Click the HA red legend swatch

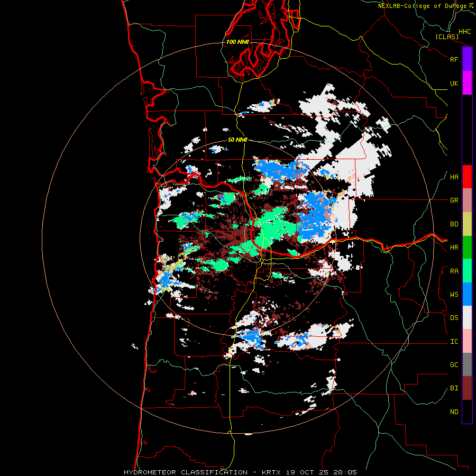467,177
